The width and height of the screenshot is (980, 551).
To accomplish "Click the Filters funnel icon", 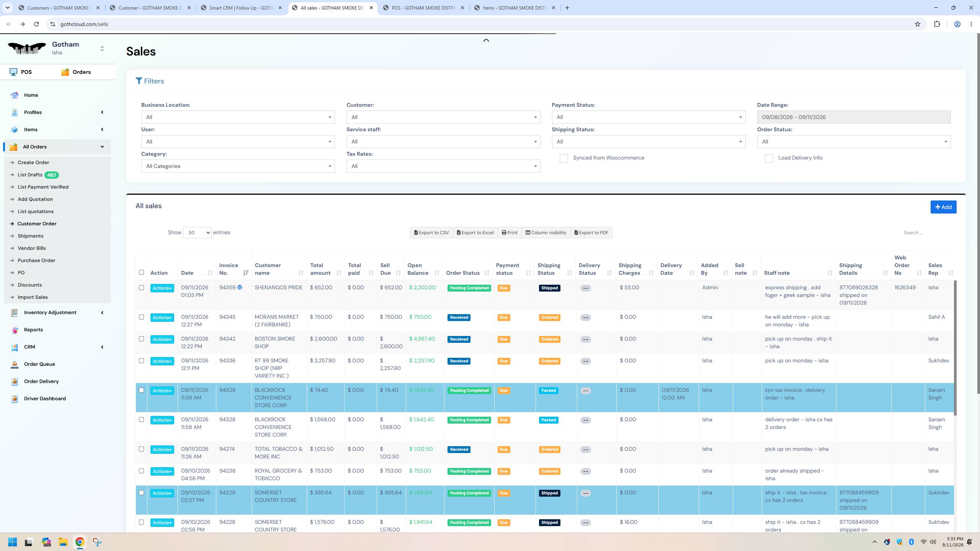I will click(x=139, y=81).
